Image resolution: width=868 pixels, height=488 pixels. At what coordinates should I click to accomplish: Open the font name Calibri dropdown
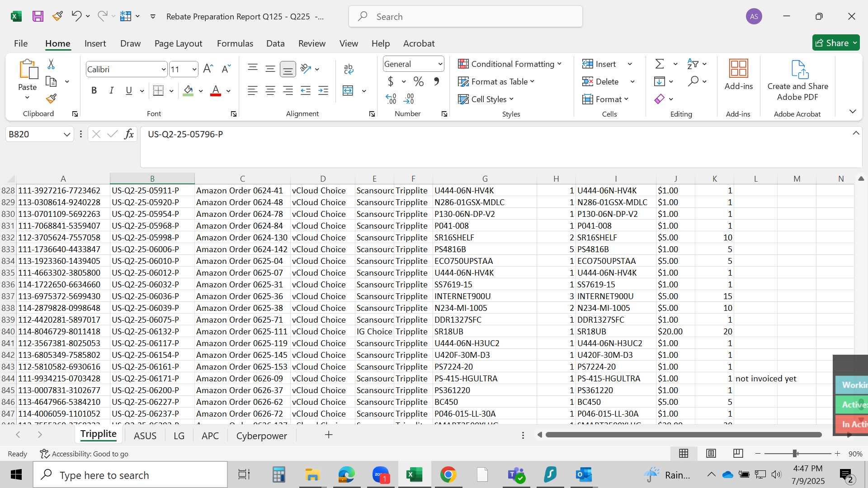tap(164, 69)
